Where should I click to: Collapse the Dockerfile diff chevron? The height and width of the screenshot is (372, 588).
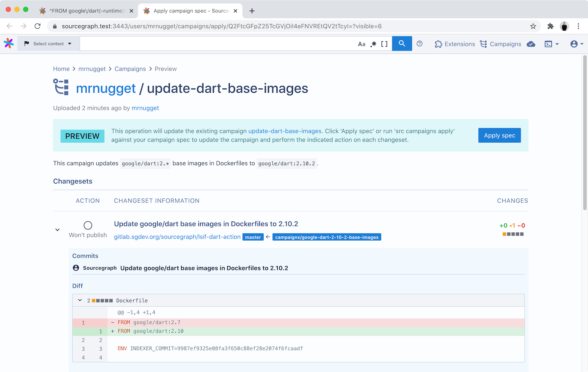[x=80, y=300]
